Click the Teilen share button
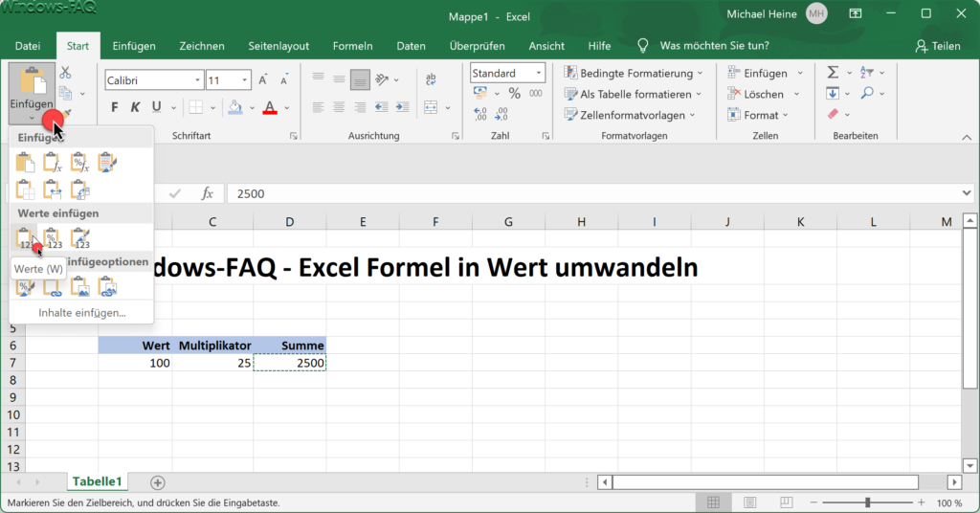The height and width of the screenshot is (513, 980). [x=938, y=46]
